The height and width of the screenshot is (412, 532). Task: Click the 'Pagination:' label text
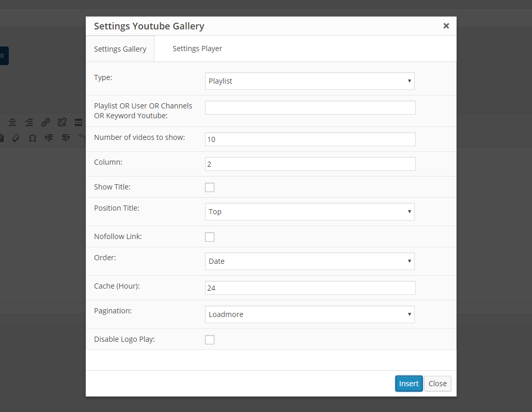113,311
